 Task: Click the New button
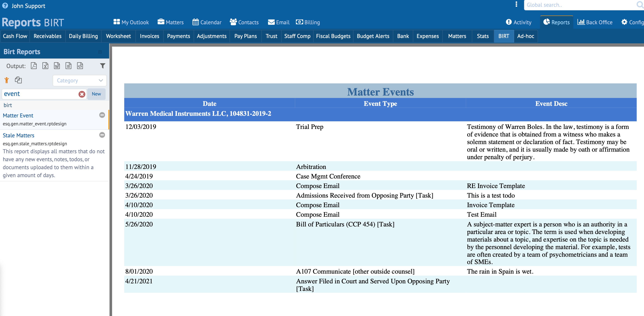[x=96, y=94]
